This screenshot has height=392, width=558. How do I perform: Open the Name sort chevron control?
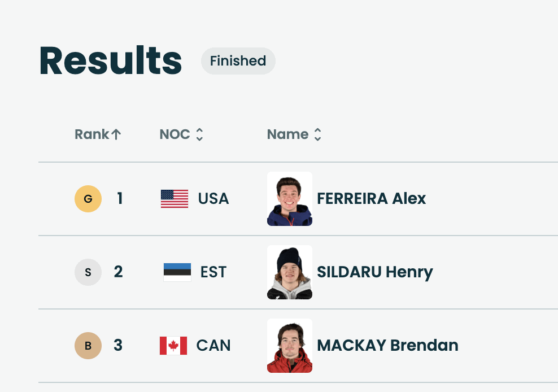pyautogui.click(x=317, y=134)
